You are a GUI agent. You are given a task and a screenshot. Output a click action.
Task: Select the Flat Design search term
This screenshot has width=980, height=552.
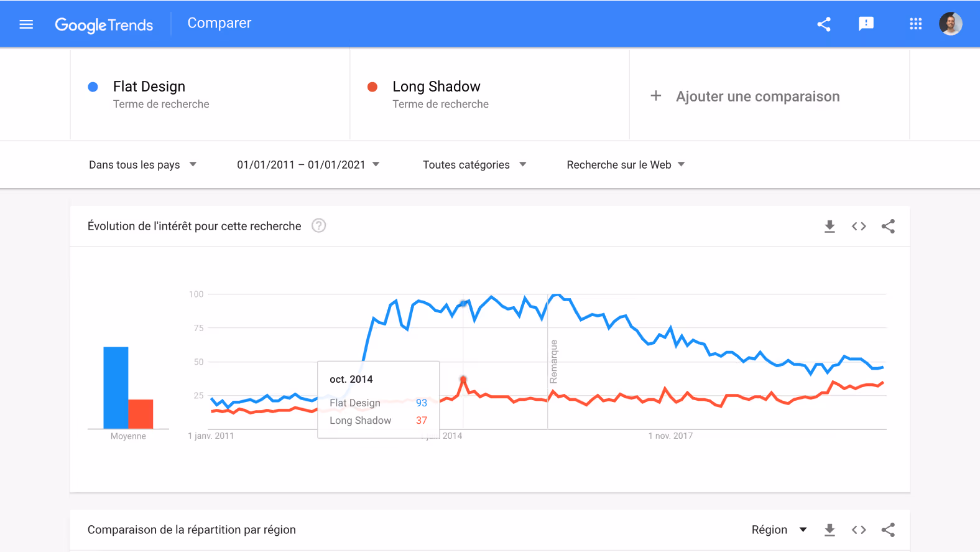tap(149, 87)
